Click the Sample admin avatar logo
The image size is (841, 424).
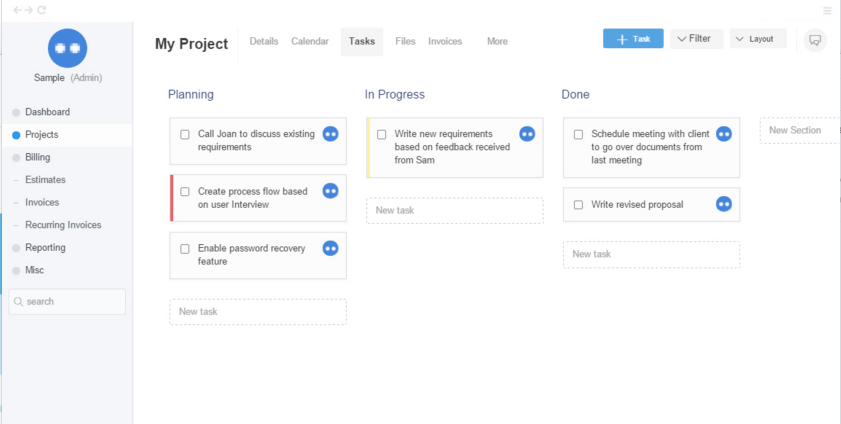(67, 48)
